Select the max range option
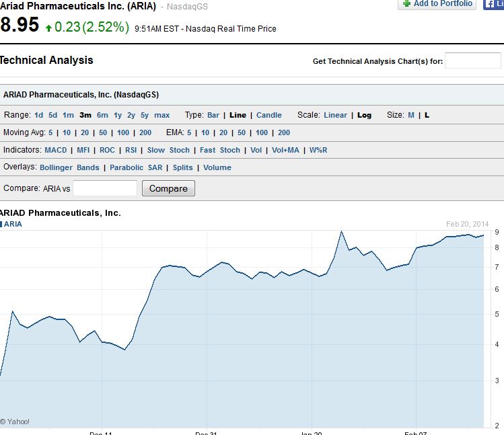 tap(162, 115)
